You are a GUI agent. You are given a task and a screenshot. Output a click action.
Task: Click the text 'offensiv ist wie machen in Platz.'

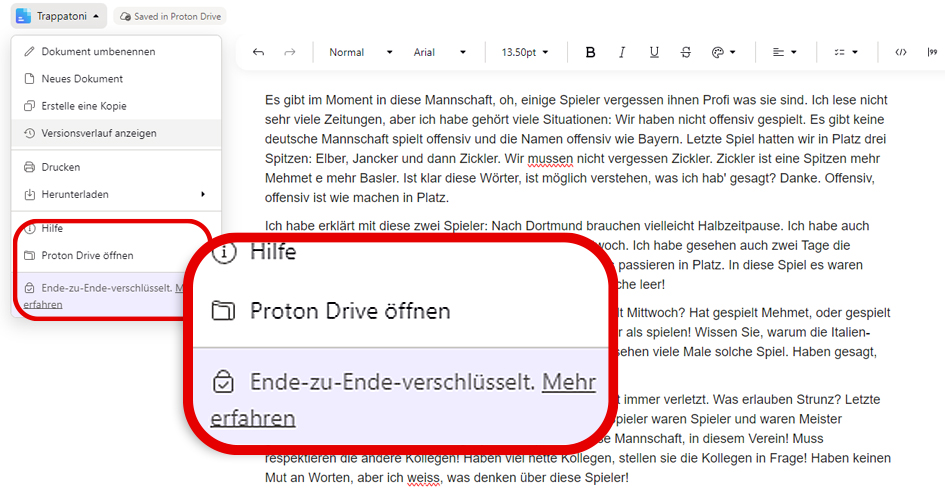357,198
